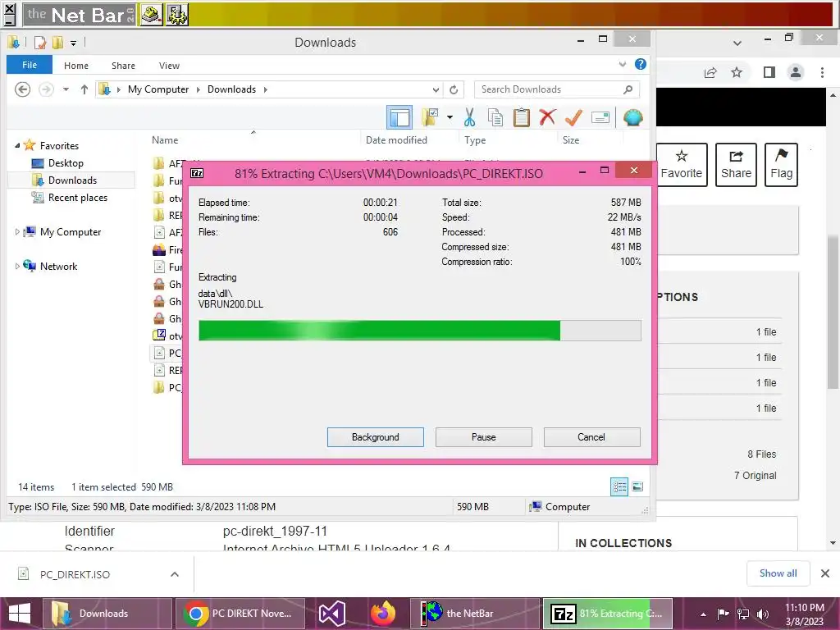This screenshot has width=840, height=630.
Task: Open Chrome profile avatar
Action: click(x=796, y=72)
